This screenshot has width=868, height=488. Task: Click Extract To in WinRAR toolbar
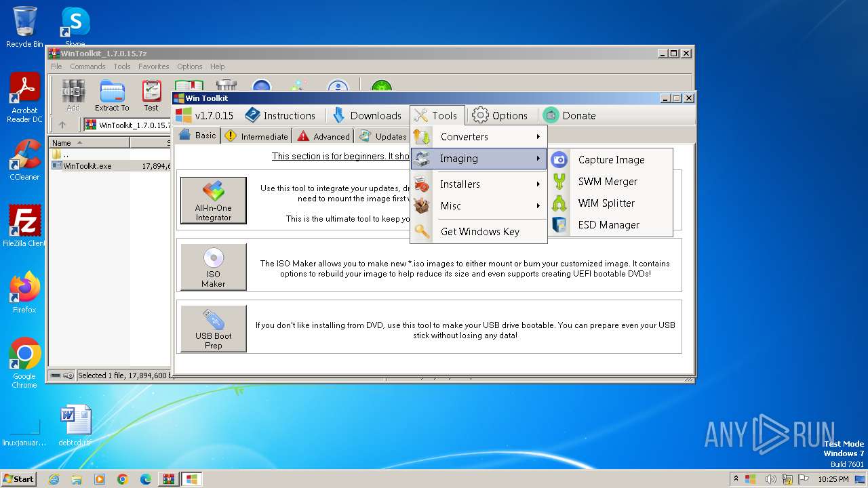112,96
